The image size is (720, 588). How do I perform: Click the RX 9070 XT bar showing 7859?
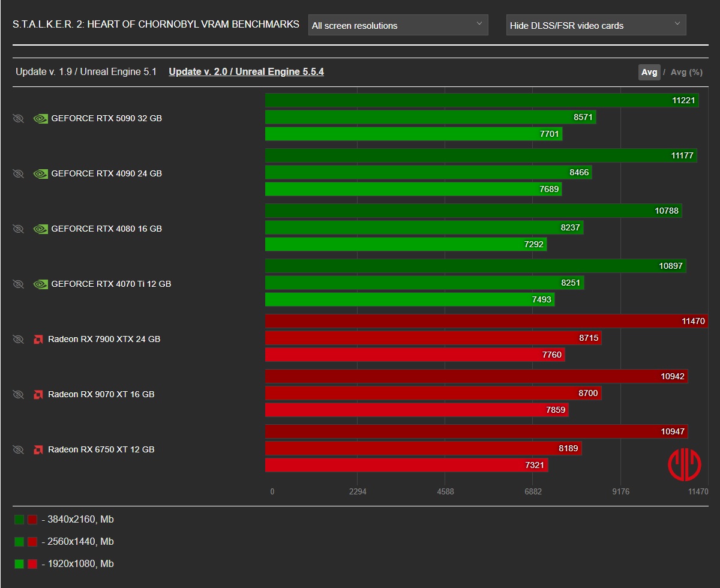(416, 410)
